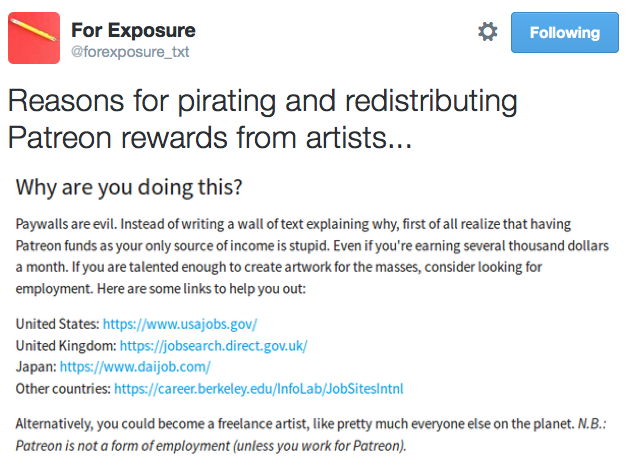
Task: Toggle the Following button
Action: (x=565, y=32)
